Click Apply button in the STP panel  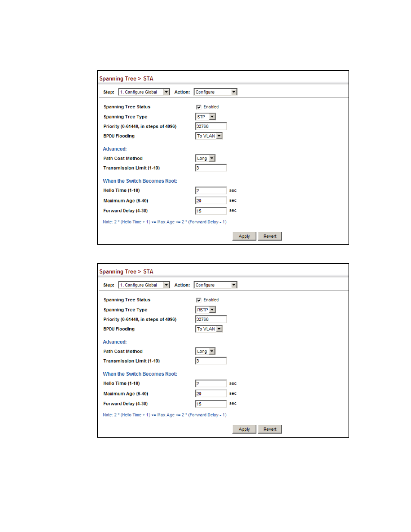pyautogui.click(x=244, y=236)
